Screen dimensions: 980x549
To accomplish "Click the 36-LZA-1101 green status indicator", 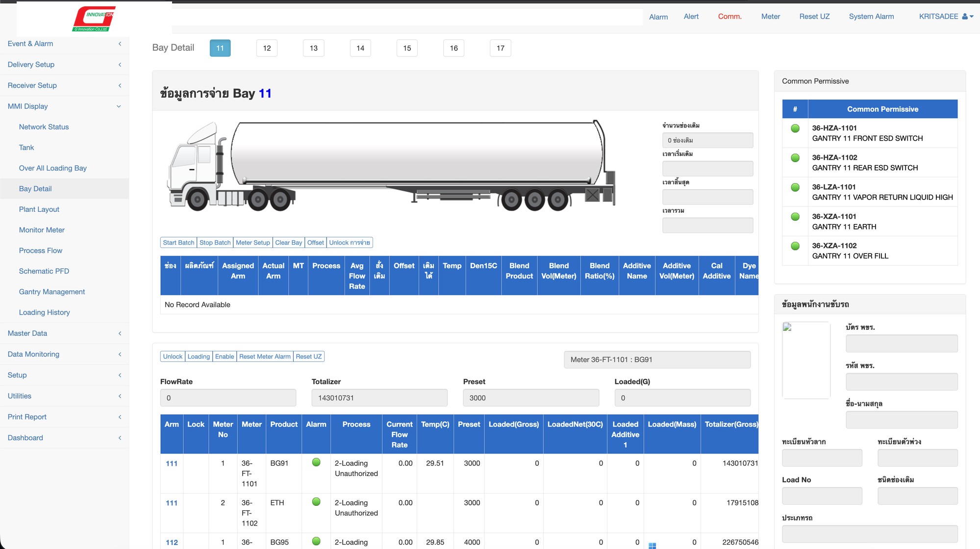I will [x=795, y=187].
